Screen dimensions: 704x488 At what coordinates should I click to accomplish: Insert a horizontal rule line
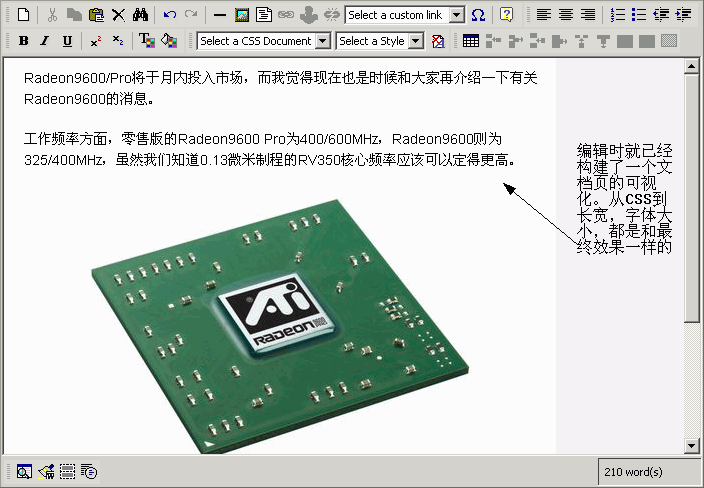[220, 15]
